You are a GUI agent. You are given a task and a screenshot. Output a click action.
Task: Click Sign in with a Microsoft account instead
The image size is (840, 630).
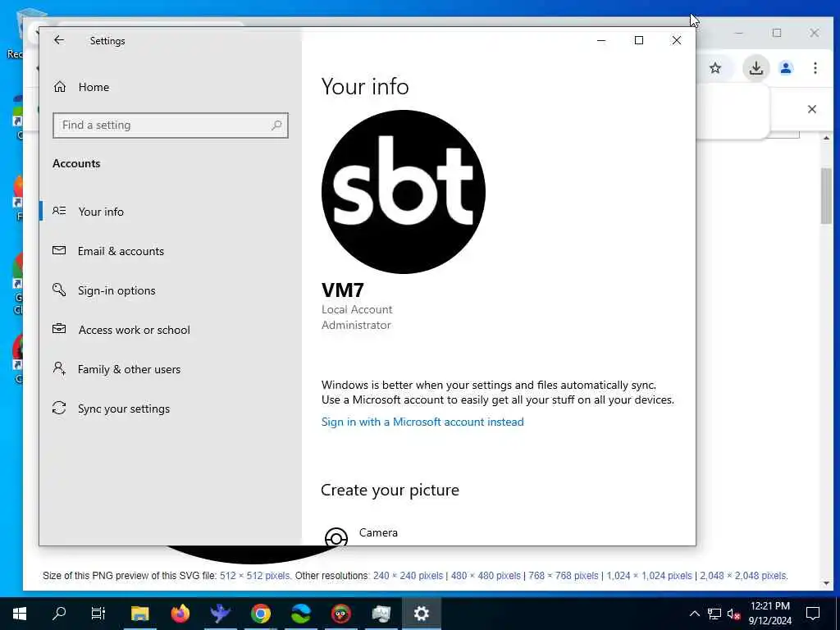[x=422, y=422]
